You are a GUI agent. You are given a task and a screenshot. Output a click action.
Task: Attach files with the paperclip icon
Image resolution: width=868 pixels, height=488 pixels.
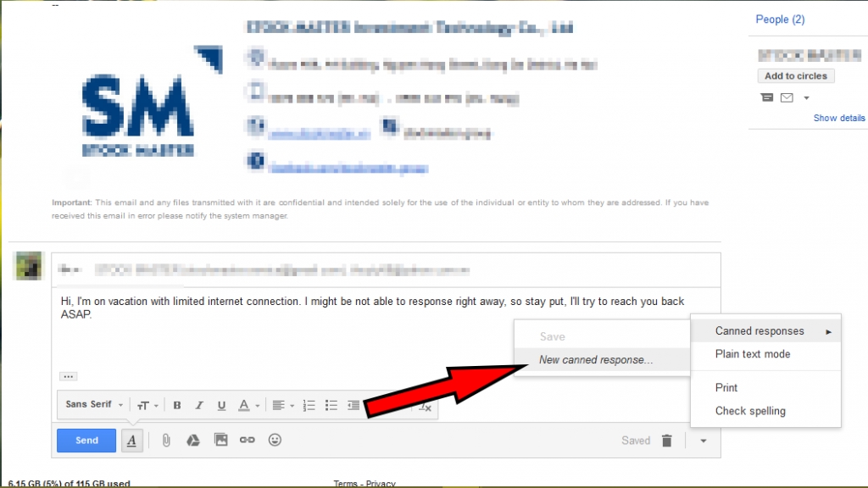click(166, 441)
